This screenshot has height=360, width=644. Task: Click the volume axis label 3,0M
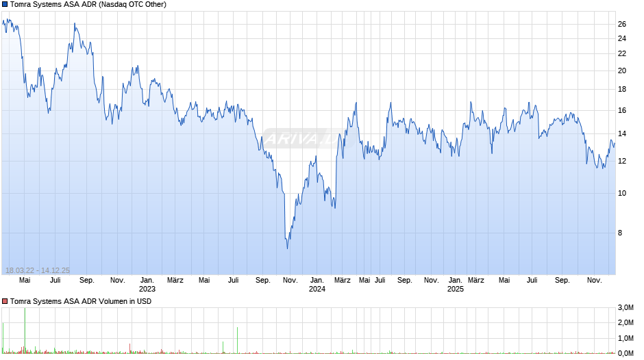pos(626,307)
